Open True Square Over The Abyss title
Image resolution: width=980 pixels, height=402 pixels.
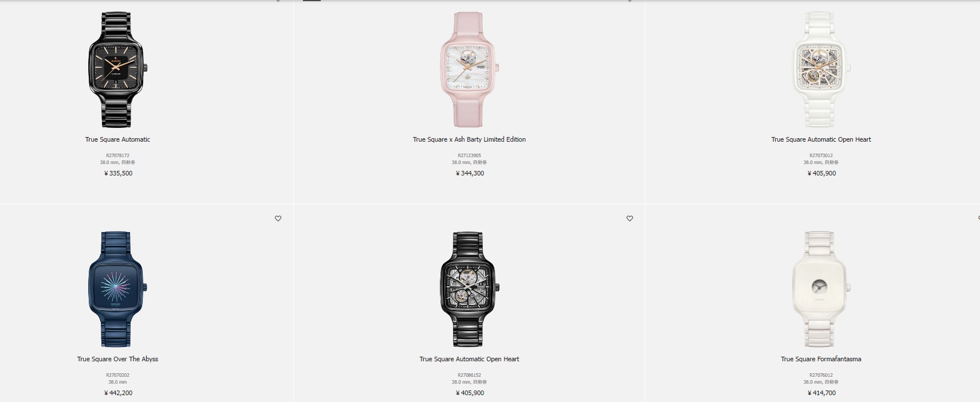(118, 359)
